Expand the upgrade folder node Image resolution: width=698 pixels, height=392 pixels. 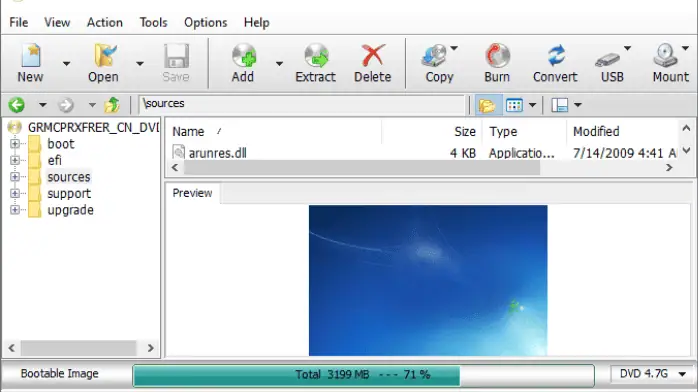click(15, 210)
